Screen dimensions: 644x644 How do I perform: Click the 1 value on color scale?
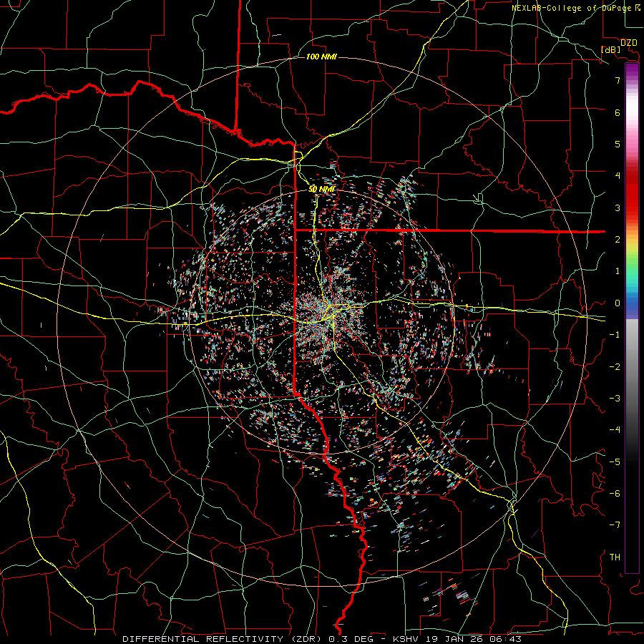point(618,271)
